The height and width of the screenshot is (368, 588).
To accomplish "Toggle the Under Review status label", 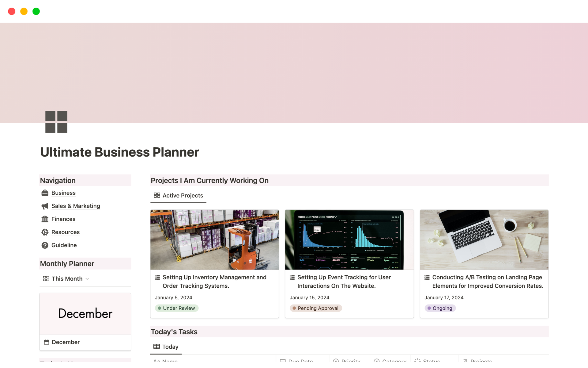I will click(x=176, y=308).
